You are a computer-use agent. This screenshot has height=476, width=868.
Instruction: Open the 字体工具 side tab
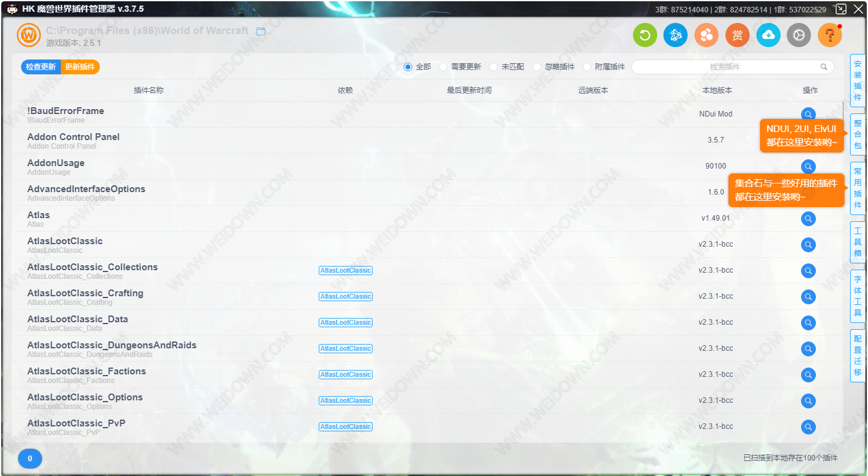click(x=857, y=296)
